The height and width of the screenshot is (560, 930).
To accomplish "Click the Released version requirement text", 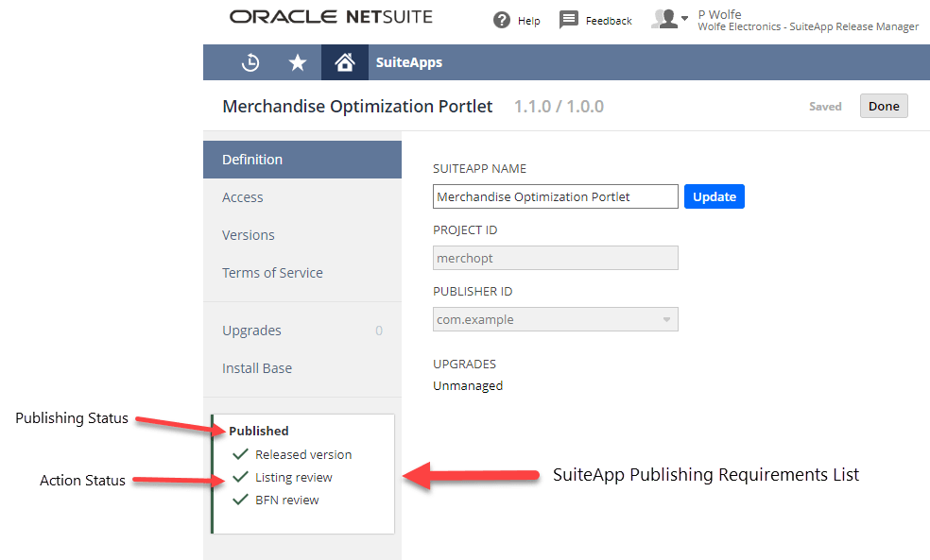I will [303, 454].
